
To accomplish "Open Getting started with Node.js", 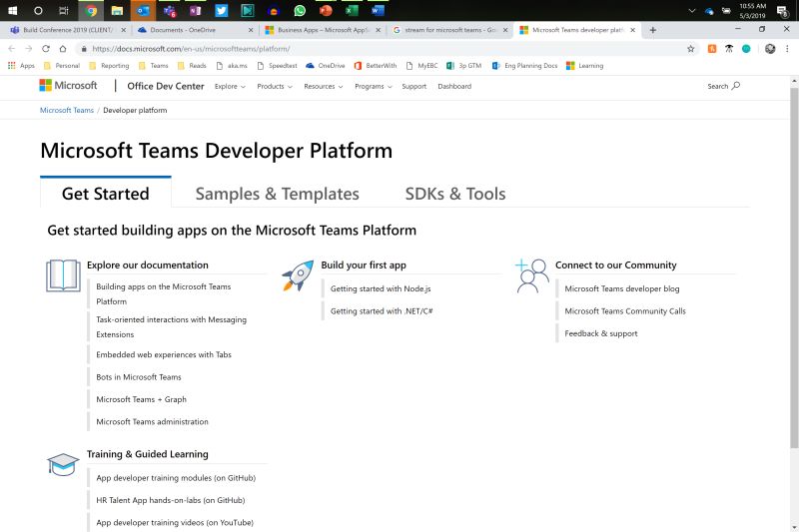I will click(x=381, y=288).
